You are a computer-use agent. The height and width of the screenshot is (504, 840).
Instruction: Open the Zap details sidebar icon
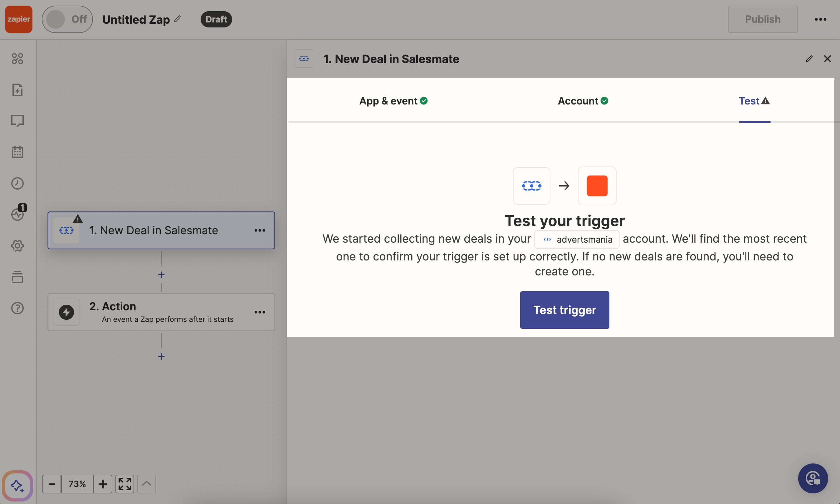pos(17,90)
